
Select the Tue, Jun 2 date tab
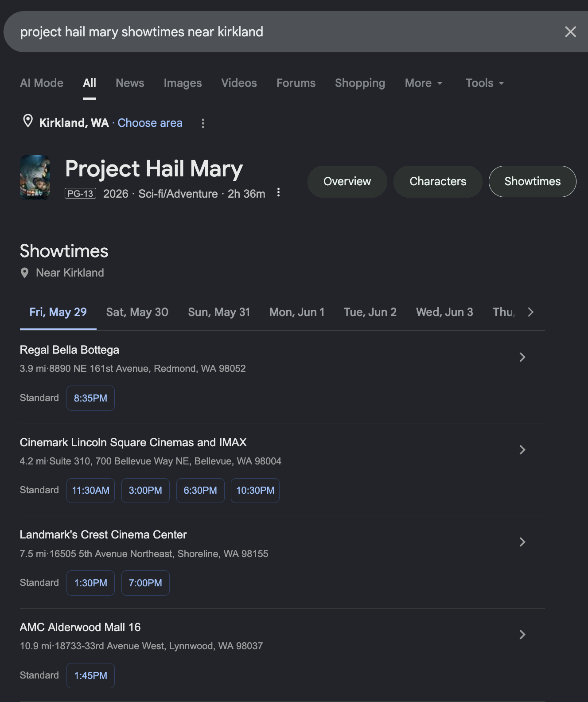coord(370,312)
